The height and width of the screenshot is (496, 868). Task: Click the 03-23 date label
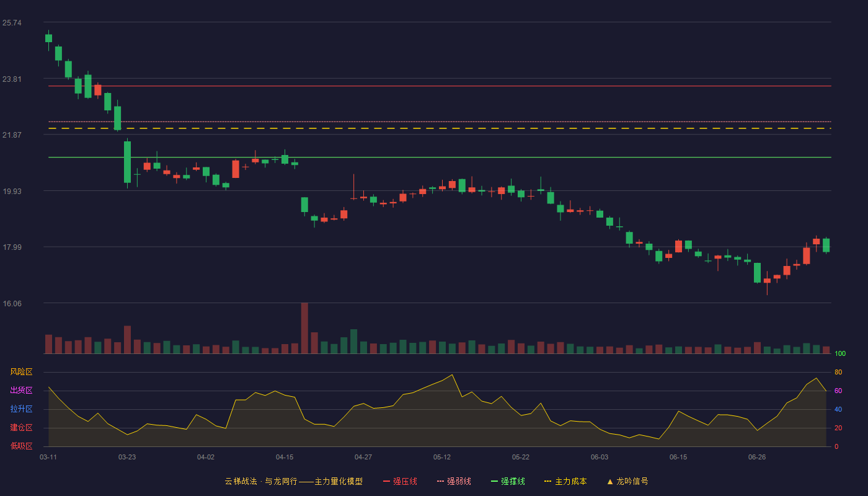point(127,457)
